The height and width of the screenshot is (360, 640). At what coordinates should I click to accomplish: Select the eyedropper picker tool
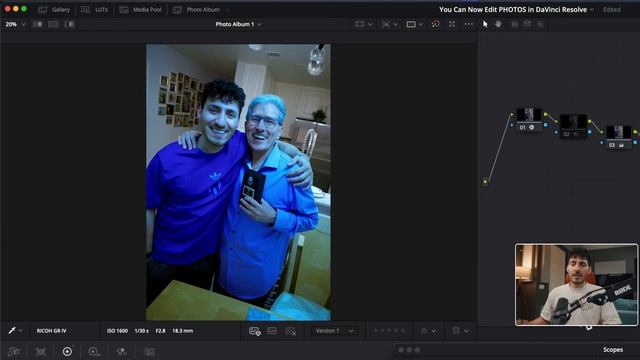click(12, 331)
